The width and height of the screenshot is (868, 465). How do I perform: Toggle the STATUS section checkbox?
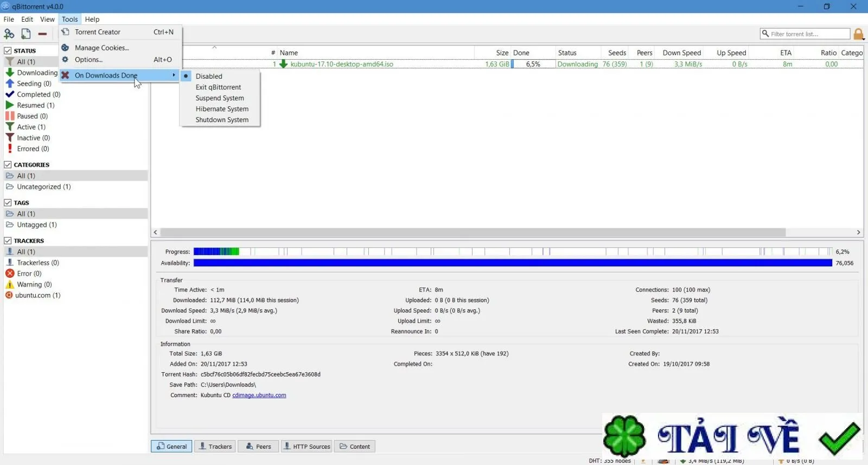pos(8,50)
